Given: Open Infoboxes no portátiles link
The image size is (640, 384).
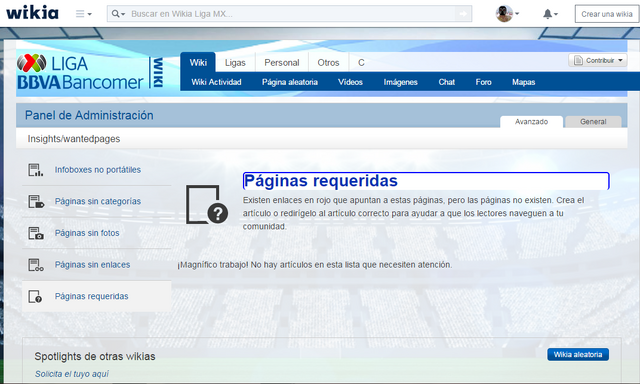Looking at the screenshot, I should pos(98,170).
